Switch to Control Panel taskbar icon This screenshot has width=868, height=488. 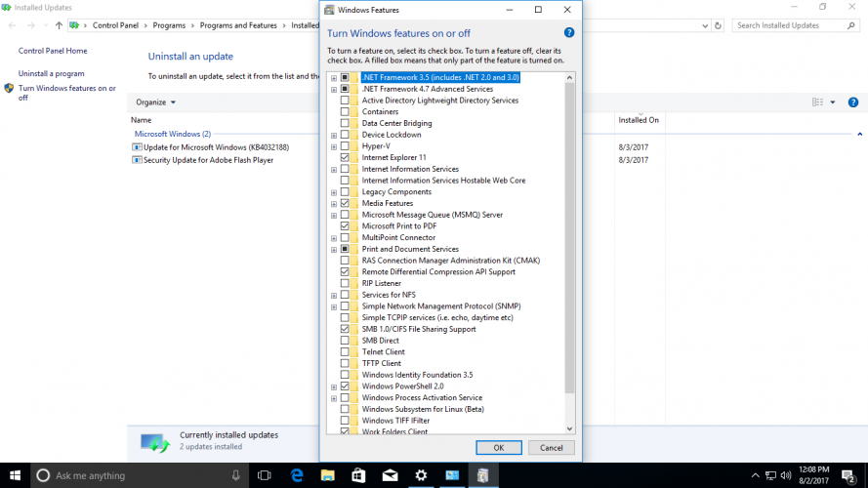pyautogui.click(x=452, y=475)
